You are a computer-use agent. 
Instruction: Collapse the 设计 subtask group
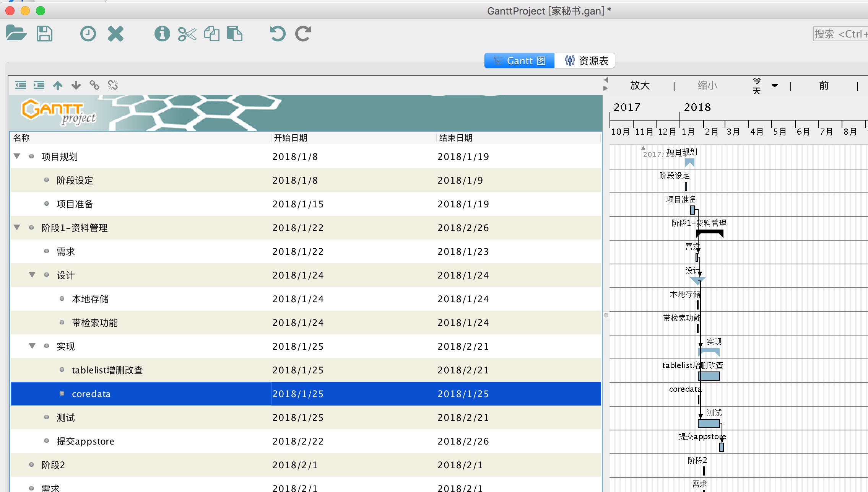32,275
